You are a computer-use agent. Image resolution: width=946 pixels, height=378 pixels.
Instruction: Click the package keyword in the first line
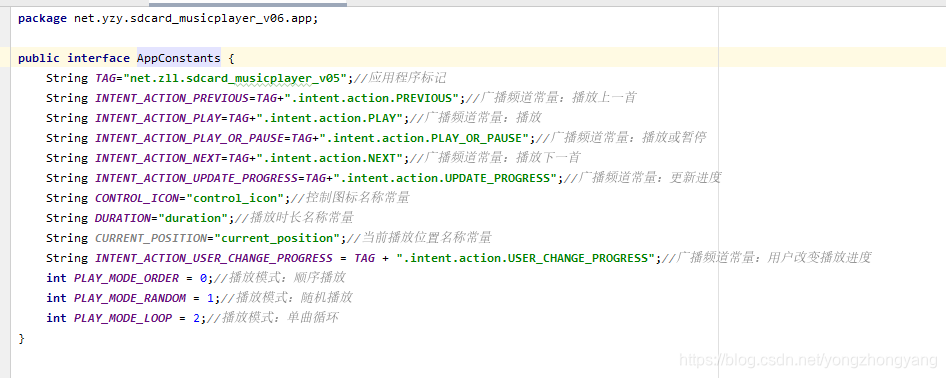(x=42, y=18)
